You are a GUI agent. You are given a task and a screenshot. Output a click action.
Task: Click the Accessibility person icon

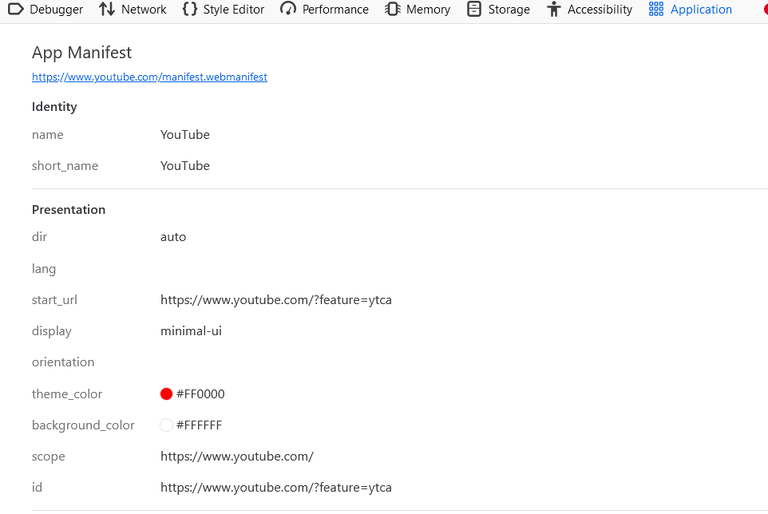[x=554, y=9]
